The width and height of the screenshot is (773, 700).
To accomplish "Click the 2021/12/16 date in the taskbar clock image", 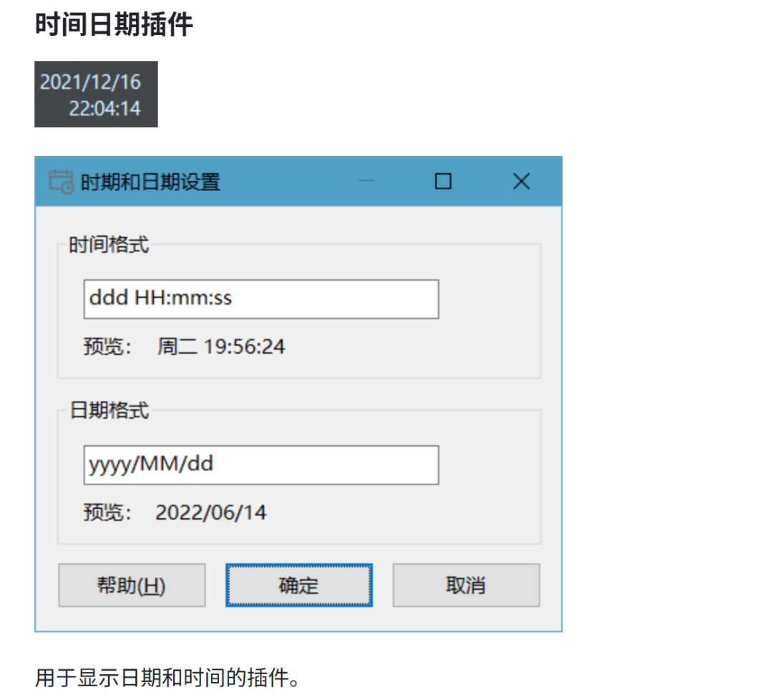I will [90, 82].
